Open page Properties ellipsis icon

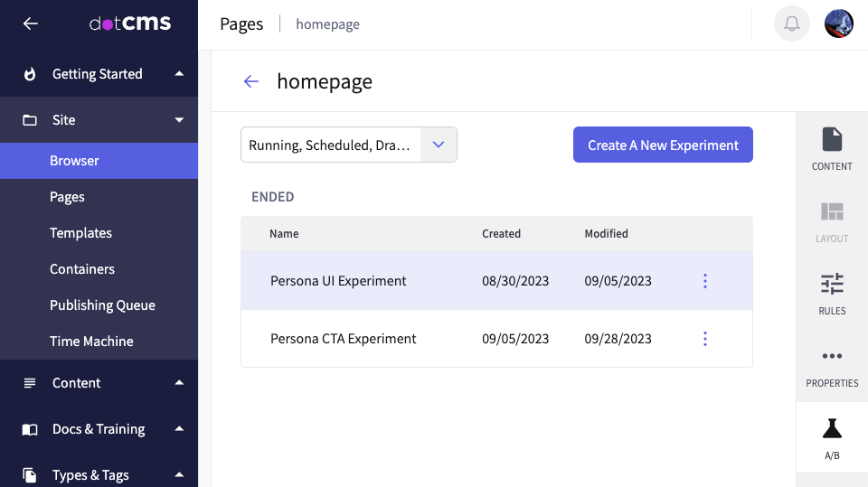coord(831,366)
